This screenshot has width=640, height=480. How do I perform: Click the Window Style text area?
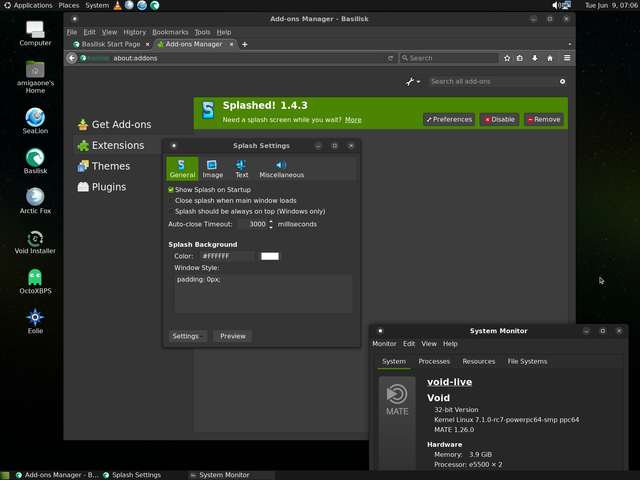pyautogui.click(x=263, y=293)
